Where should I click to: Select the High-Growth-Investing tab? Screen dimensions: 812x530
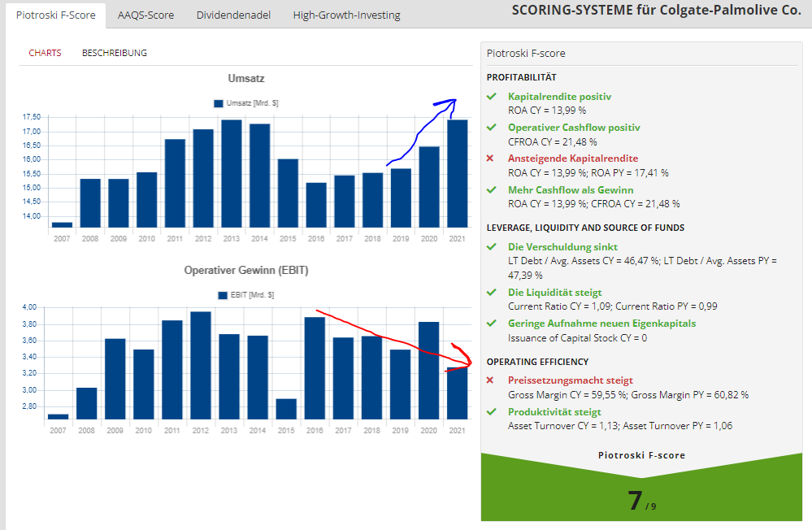(x=346, y=15)
